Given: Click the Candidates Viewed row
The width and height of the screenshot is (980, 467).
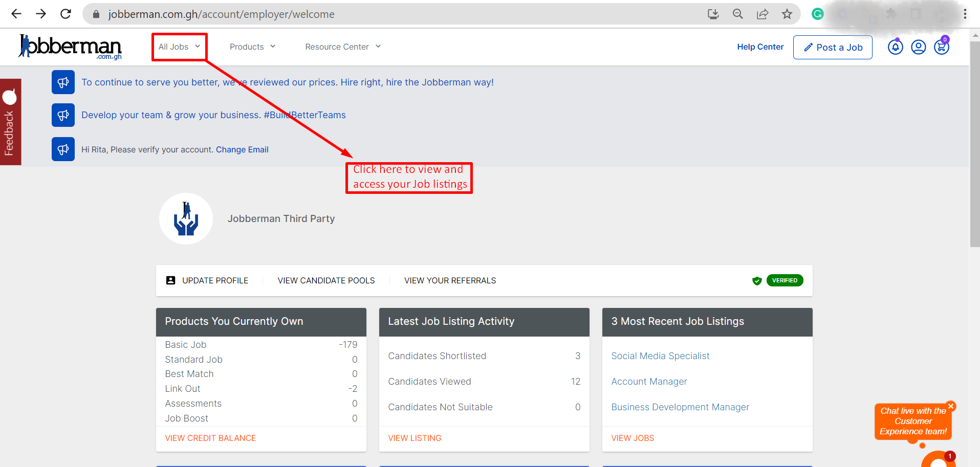Looking at the screenshot, I should click(x=484, y=382).
